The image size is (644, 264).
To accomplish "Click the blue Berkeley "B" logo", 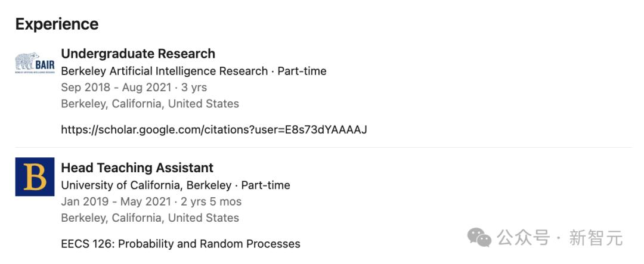I will [35, 177].
